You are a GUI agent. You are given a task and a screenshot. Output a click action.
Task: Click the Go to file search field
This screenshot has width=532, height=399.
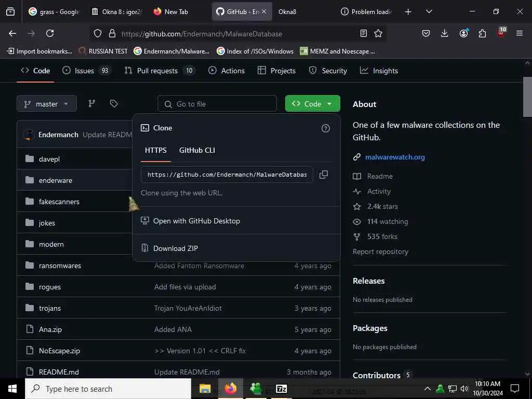click(217, 104)
